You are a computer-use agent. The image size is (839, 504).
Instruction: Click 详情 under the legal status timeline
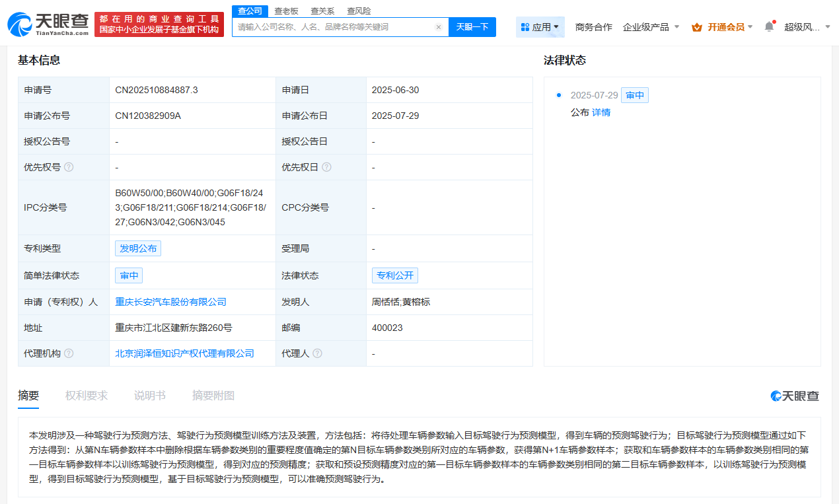[x=602, y=112]
